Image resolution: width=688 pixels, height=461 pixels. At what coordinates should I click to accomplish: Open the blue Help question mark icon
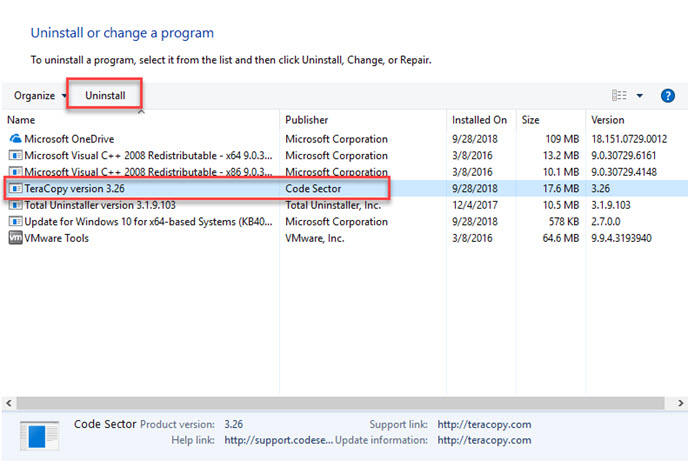(667, 95)
